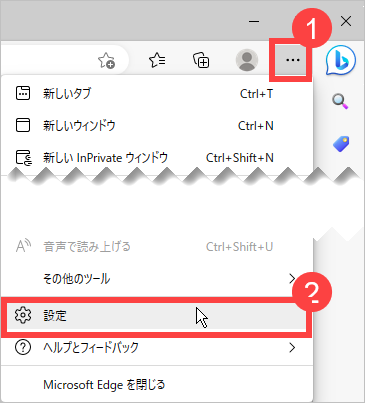Open the Favorites list icon
The height and width of the screenshot is (403, 365).
pos(157,60)
